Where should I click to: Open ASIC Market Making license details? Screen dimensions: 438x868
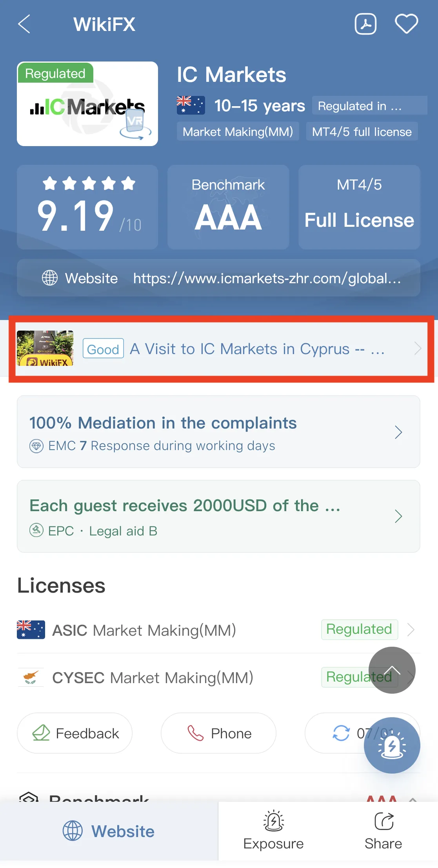coord(218,630)
